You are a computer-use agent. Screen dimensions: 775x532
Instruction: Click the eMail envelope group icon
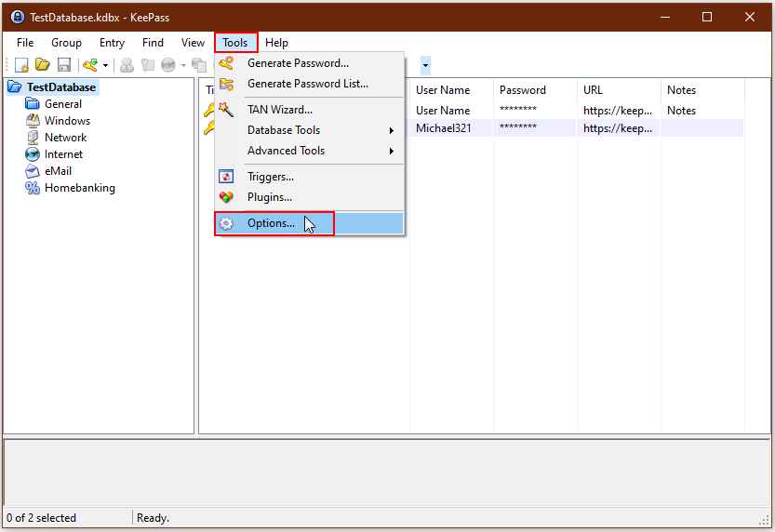(x=33, y=171)
